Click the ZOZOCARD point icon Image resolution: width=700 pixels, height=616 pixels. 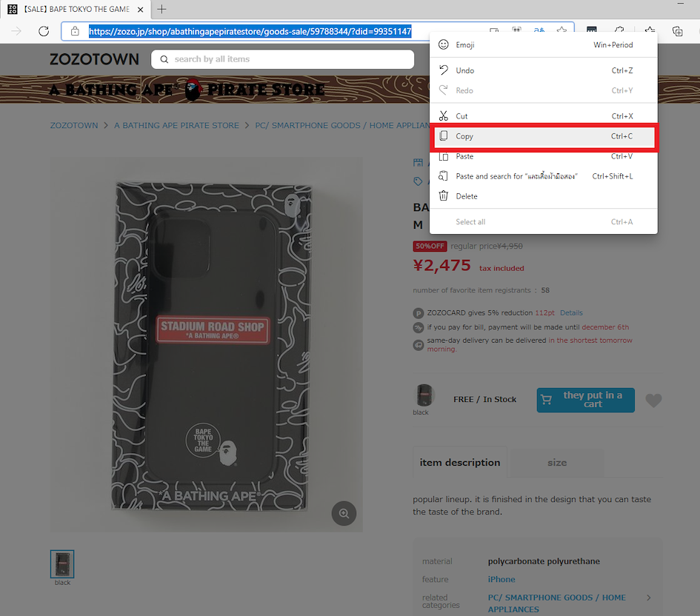419,313
